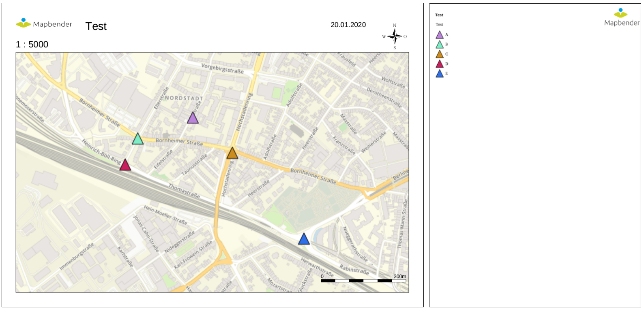This screenshot has width=644, height=313.
Task: Click the date 20.01.2020 in the header
Action: (x=348, y=25)
